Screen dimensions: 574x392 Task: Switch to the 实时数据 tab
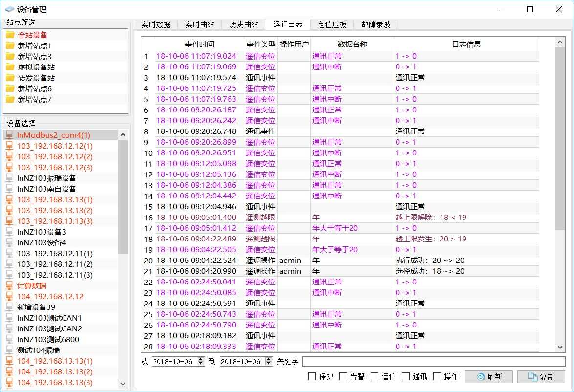(x=156, y=24)
